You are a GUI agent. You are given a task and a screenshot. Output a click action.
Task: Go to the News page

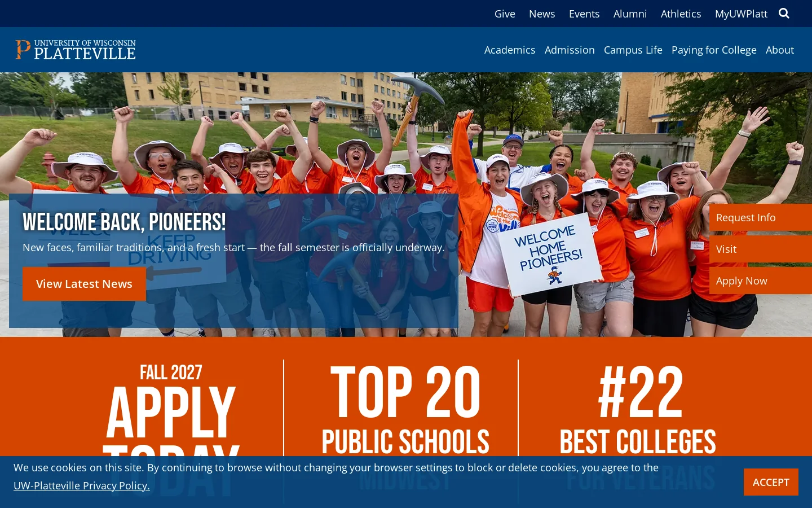point(542,14)
